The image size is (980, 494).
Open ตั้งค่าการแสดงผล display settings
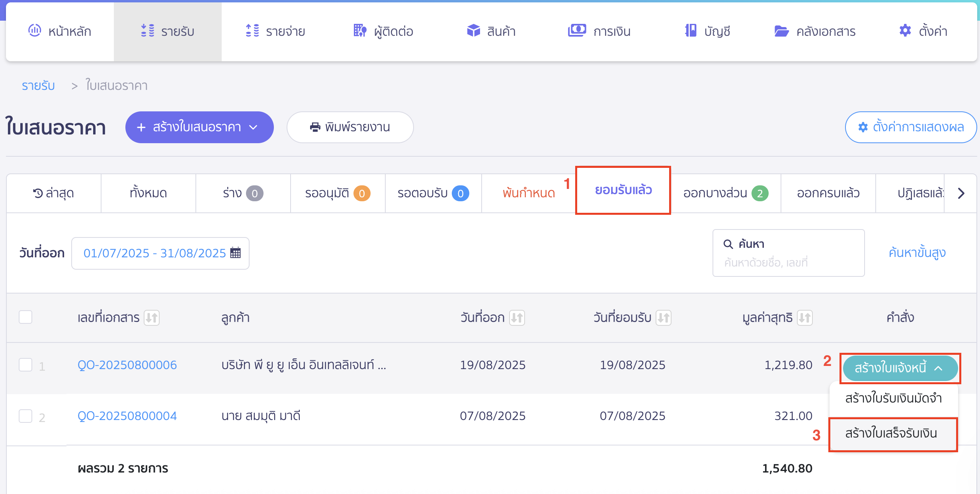point(911,127)
